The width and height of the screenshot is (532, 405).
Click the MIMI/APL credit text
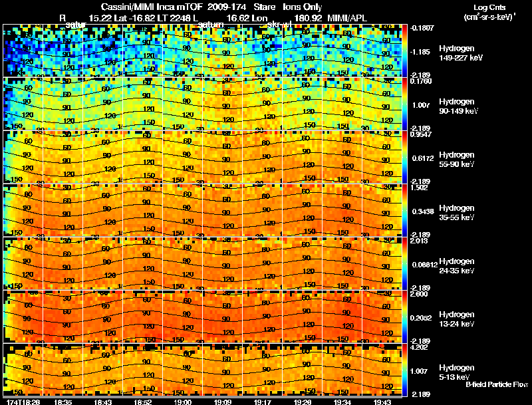[x=346, y=19]
